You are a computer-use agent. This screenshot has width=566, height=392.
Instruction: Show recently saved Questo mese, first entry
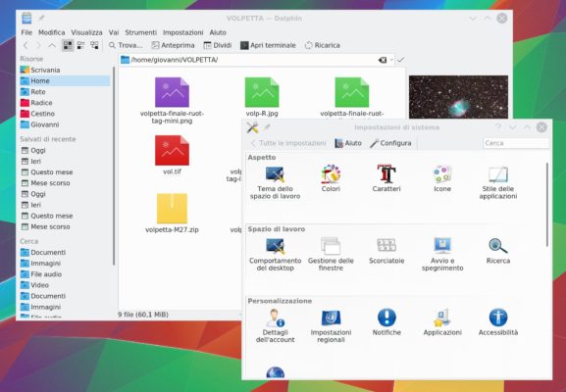pos(66,172)
